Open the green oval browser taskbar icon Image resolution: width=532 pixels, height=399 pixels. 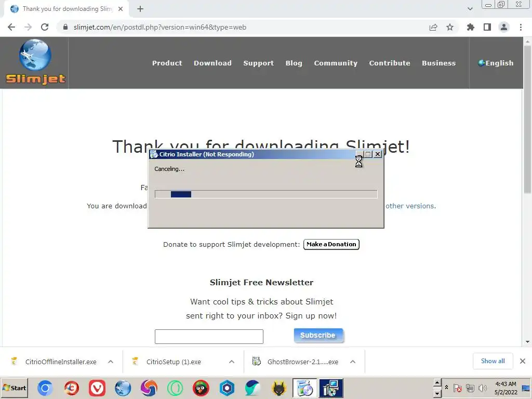click(175, 388)
